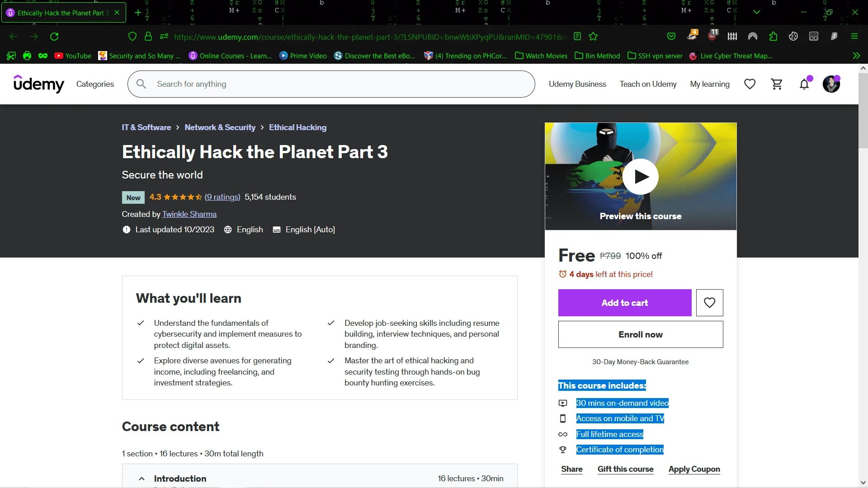Open Trending on PHCorner bookmark
868x488 pixels.
pos(466,56)
